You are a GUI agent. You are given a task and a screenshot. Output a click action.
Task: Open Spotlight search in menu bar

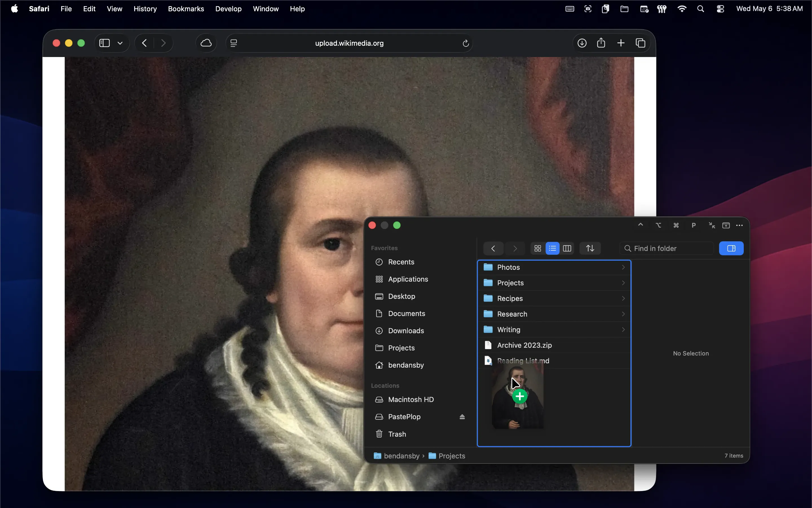(700, 9)
